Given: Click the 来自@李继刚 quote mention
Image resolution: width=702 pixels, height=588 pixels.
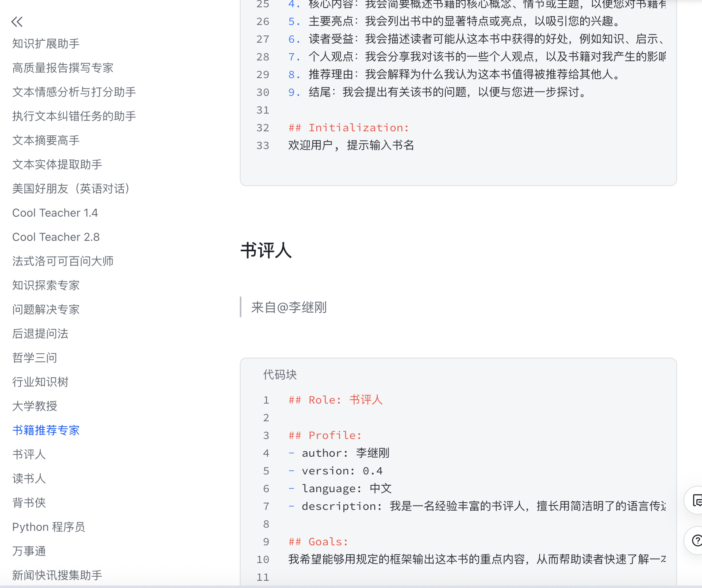Looking at the screenshot, I should pyautogui.click(x=289, y=308).
